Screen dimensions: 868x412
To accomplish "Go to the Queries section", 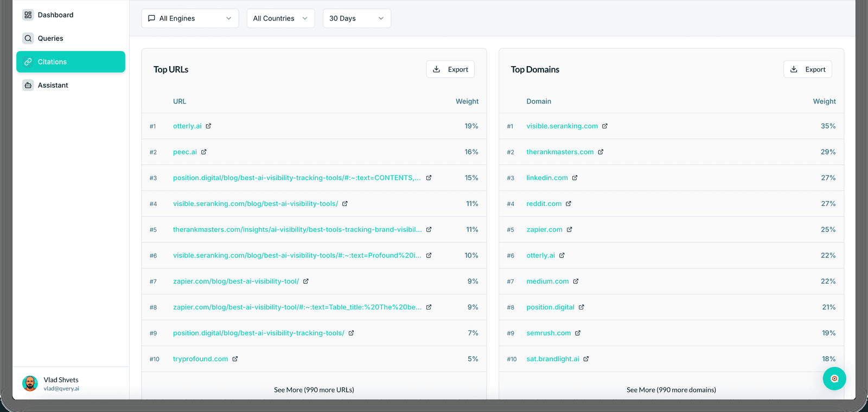I will tap(71, 38).
